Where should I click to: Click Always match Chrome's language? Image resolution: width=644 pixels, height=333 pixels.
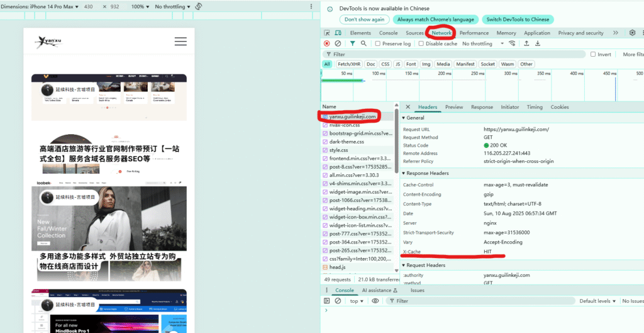(435, 20)
